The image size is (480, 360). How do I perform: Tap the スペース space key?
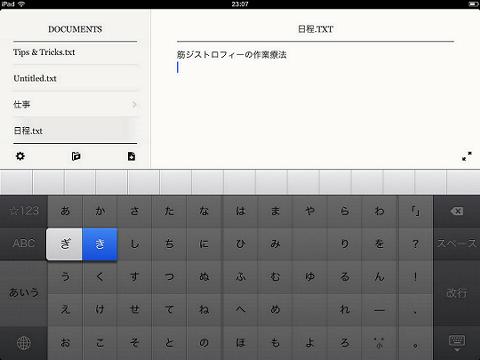pos(456,243)
